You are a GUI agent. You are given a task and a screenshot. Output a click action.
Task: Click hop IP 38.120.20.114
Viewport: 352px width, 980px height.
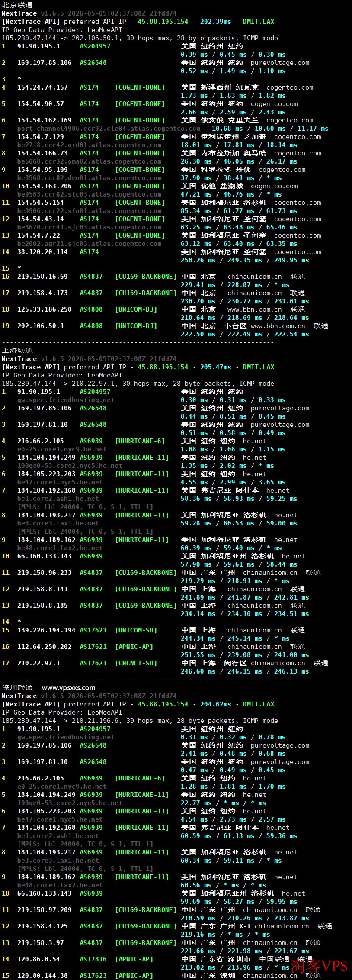click(x=42, y=252)
